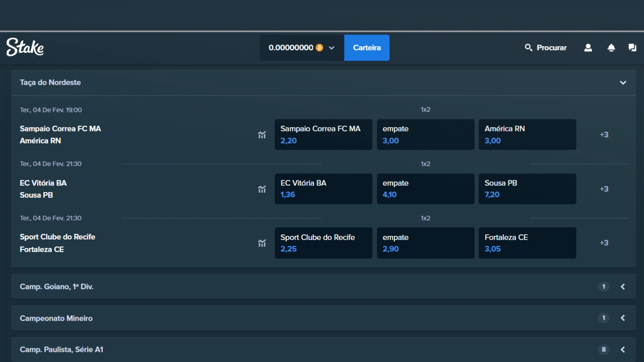
Task: Show +3 more markets for EC Vitória match
Action: [604, 189]
